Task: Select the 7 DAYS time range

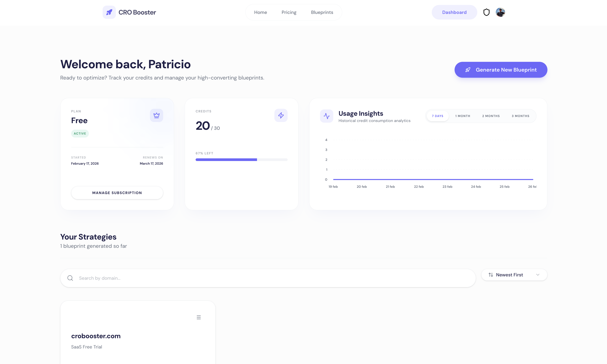Action: [437, 116]
